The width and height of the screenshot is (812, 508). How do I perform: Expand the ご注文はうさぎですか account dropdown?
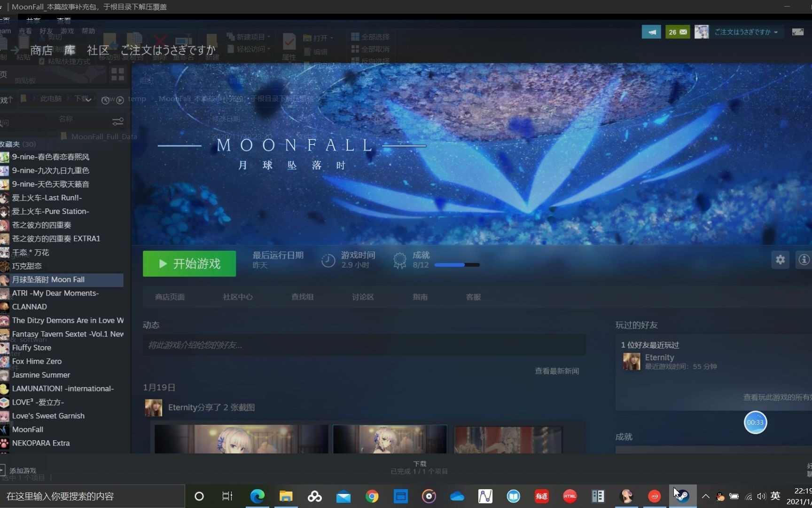pyautogui.click(x=746, y=32)
